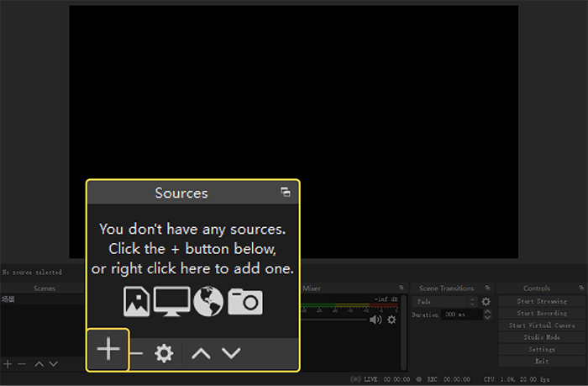Toggle Studio Mode
Screen dimensions: 588x386
tap(542, 337)
